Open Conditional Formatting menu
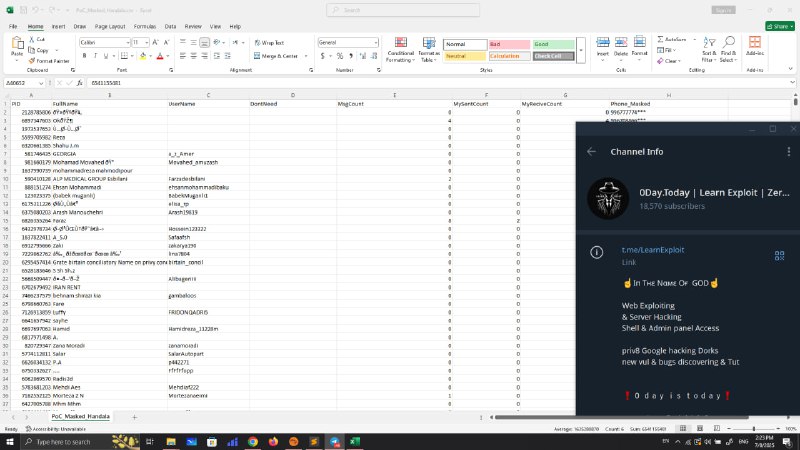The height and width of the screenshot is (450, 800). coord(401,49)
